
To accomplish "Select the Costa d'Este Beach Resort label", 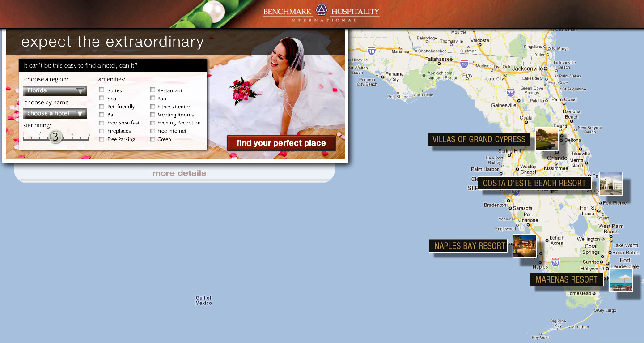I will tap(534, 183).
